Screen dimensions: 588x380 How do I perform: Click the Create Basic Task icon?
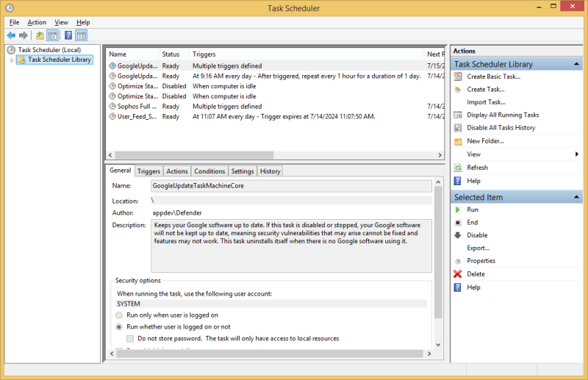click(458, 76)
